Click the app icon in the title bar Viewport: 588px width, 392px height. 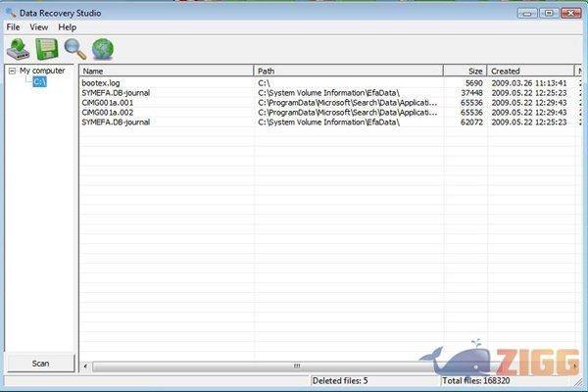(x=10, y=12)
